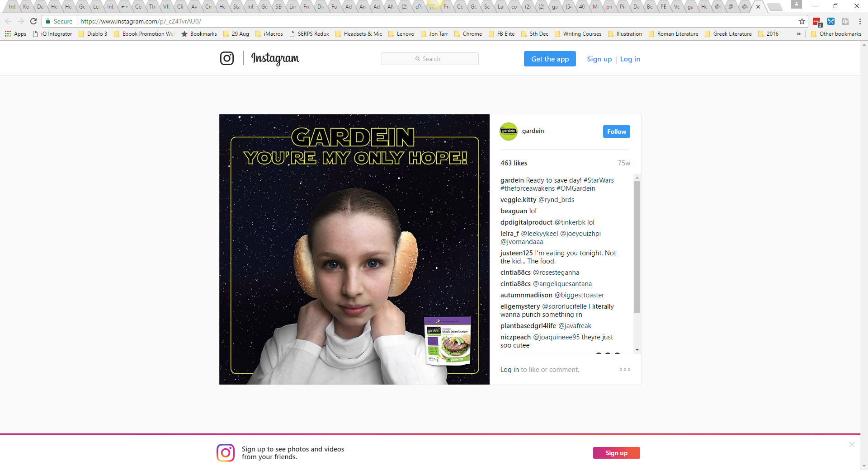Open niczpeach commenter profile
Image resolution: width=868 pixels, height=470 pixels.
(x=515, y=337)
